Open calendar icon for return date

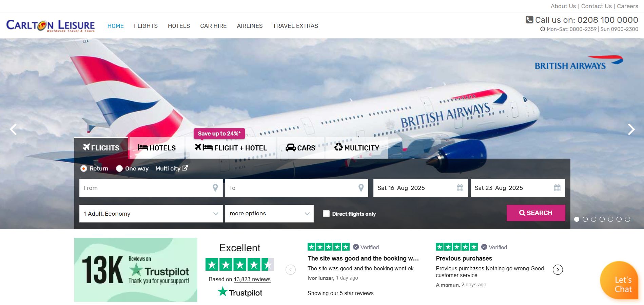click(557, 188)
